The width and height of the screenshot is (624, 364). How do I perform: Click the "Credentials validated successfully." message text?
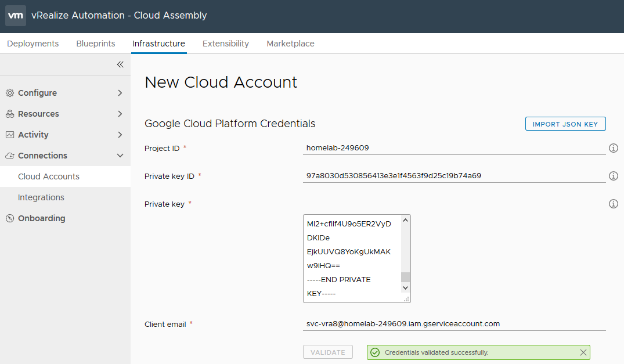[436, 352]
